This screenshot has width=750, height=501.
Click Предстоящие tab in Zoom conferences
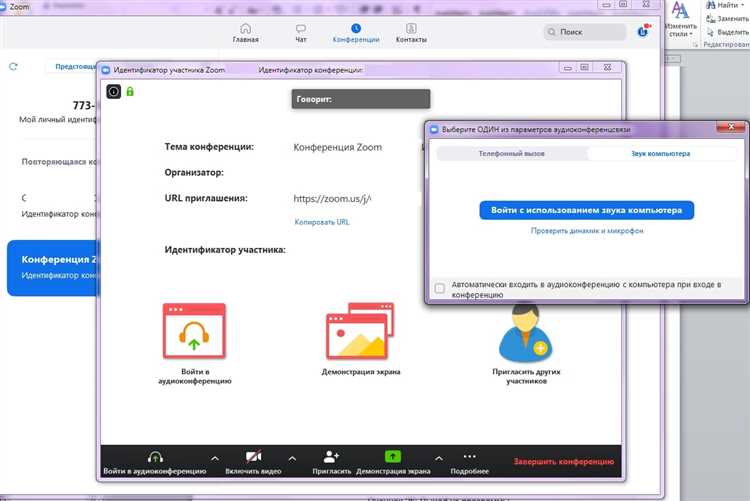pos(74,67)
